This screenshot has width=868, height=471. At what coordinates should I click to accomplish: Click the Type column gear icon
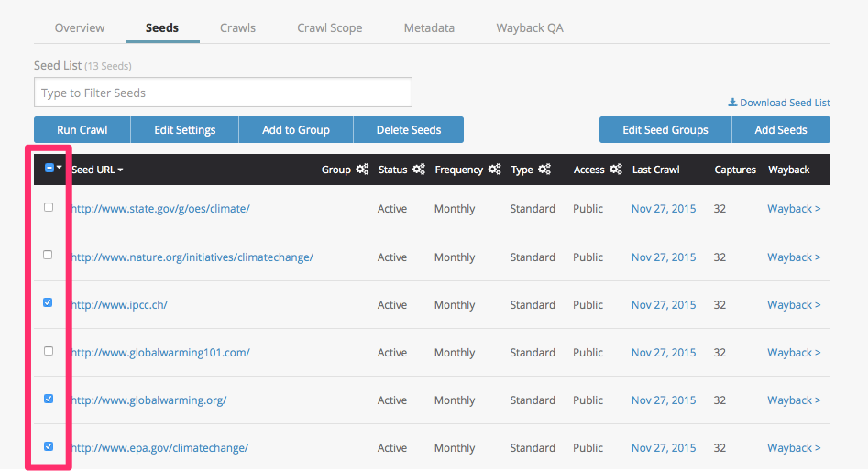coord(544,170)
